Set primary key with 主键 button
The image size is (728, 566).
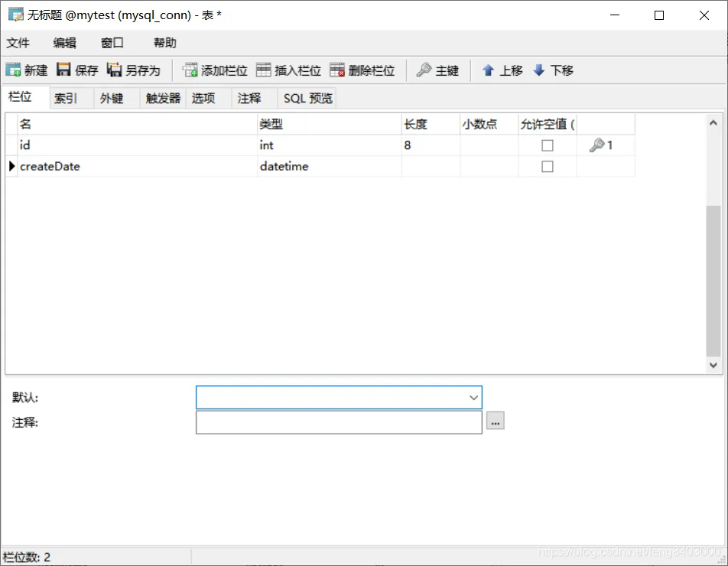(437, 70)
